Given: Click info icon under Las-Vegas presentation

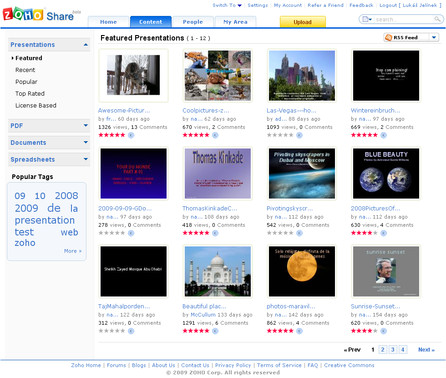Looking at the screenshot, I should (x=299, y=135).
